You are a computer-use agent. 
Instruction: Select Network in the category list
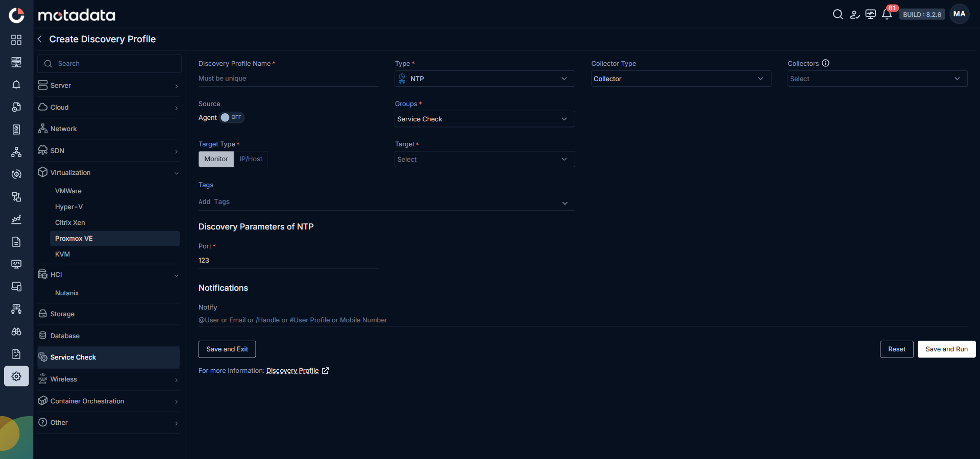click(x=109, y=129)
